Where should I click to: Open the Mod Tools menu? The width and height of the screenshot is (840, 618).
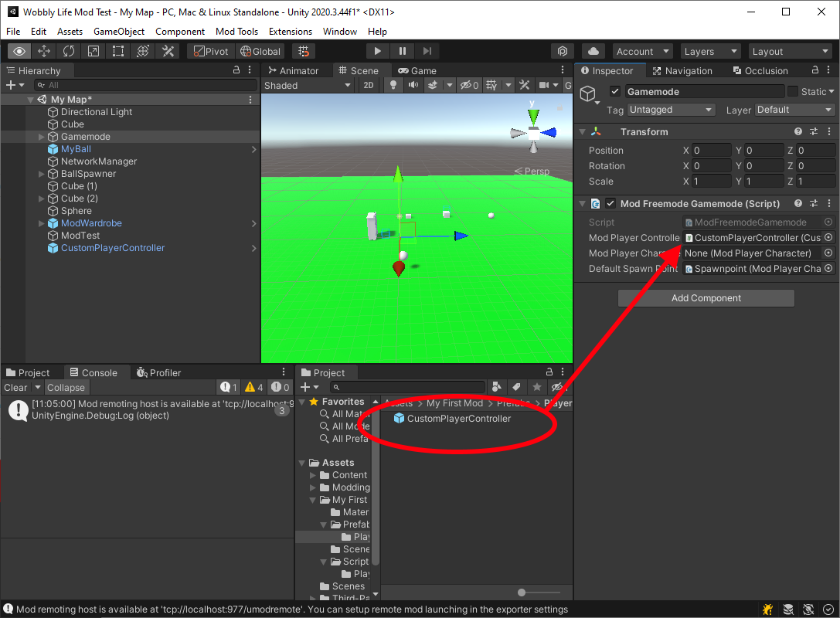pyautogui.click(x=236, y=32)
